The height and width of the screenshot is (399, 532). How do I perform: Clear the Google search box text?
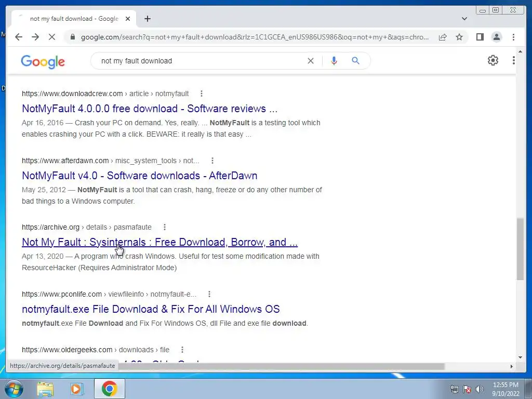(x=311, y=61)
